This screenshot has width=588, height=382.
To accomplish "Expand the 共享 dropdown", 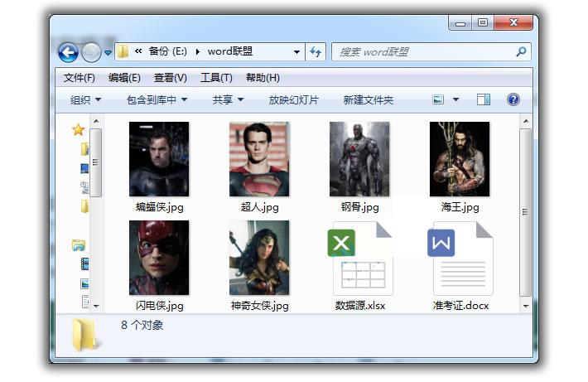I will tap(228, 99).
